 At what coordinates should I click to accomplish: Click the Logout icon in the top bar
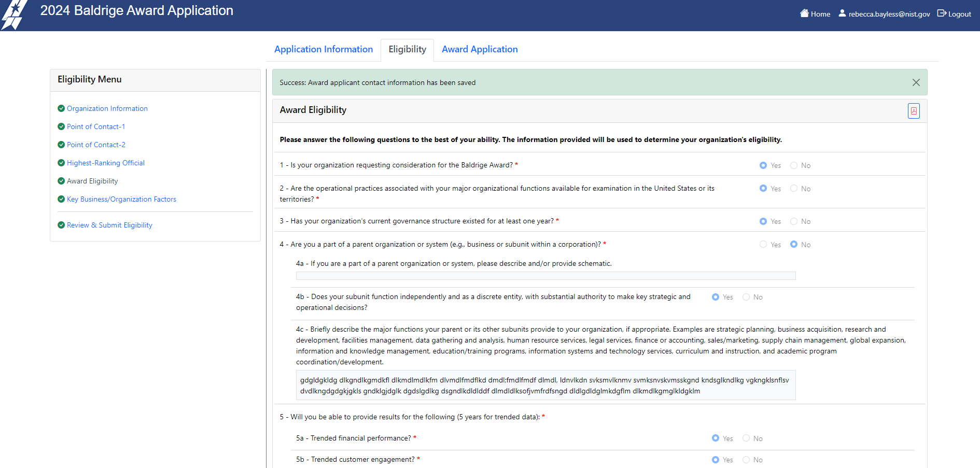click(942, 13)
